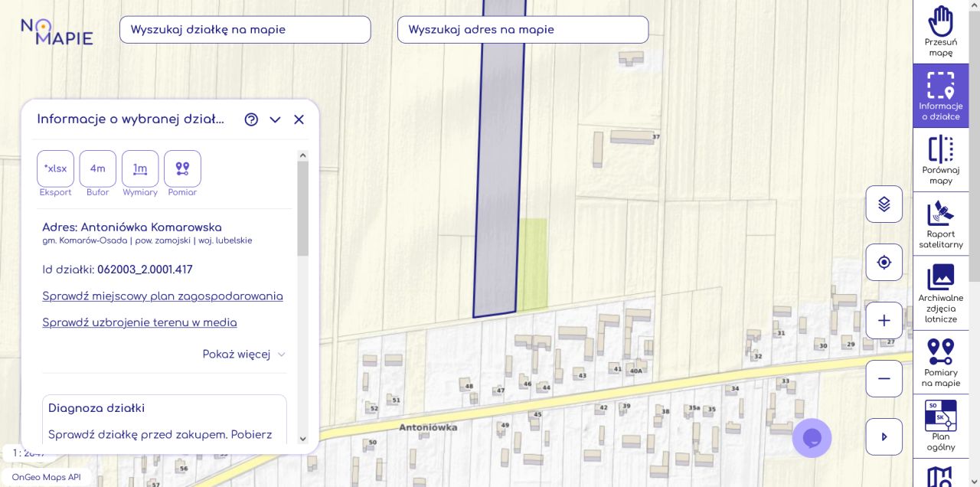The image size is (980, 487).
Task: Click building number 51 on the map
Action: [395, 400]
